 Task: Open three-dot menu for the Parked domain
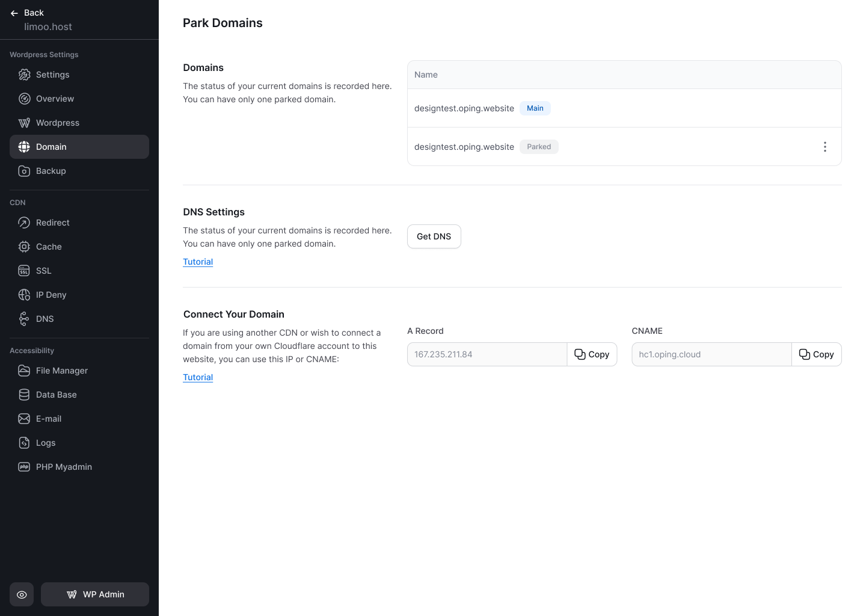[825, 147]
